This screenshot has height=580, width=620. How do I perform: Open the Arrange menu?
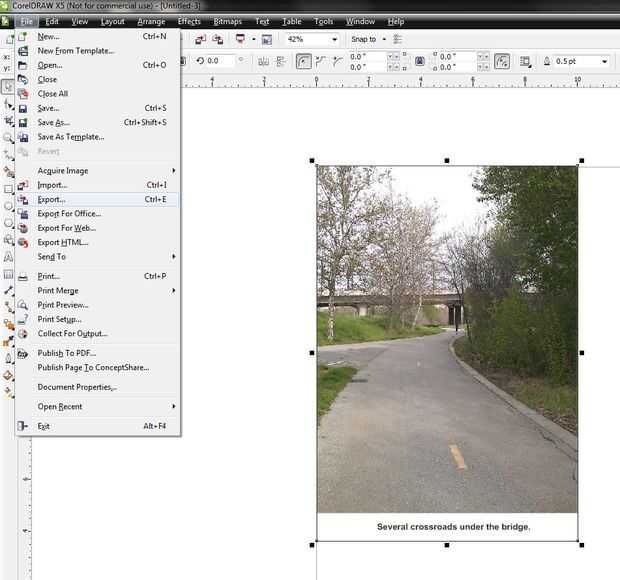click(x=151, y=21)
